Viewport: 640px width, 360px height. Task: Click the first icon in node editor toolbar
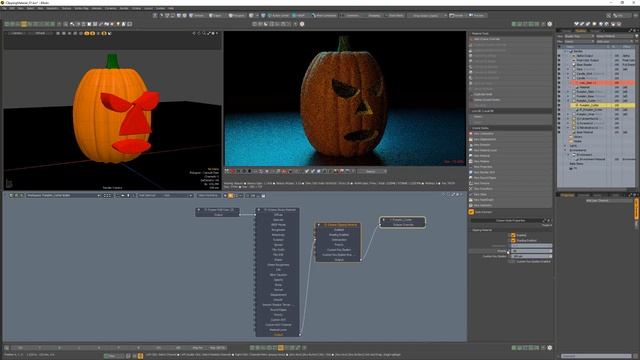tap(11, 196)
